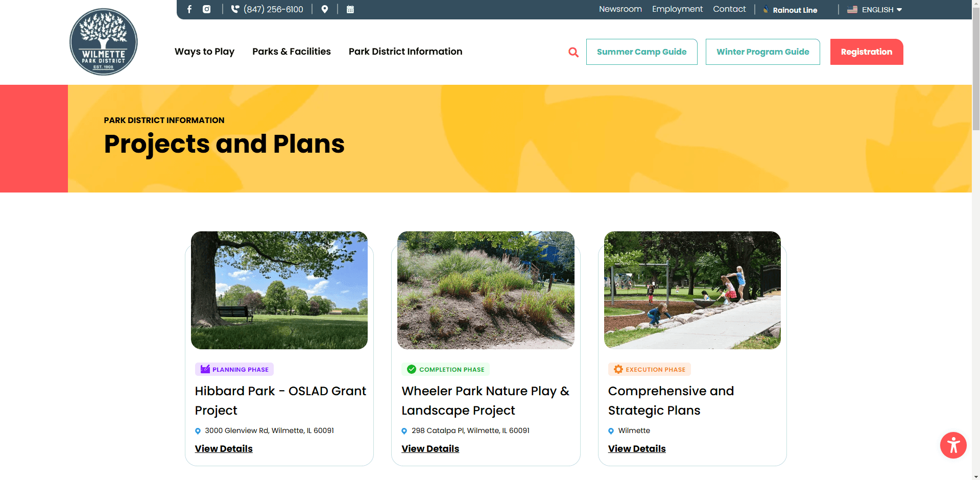Open the calendar icon in top bar
This screenshot has width=980, height=480.
(350, 9)
